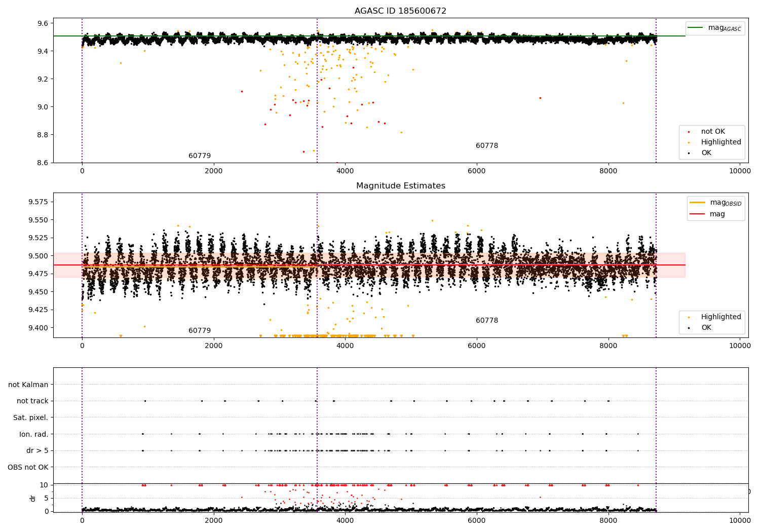Click the 'not track' axis label
Image resolution: width=760 pixels, height=532 pixels.
coord(32,401)
